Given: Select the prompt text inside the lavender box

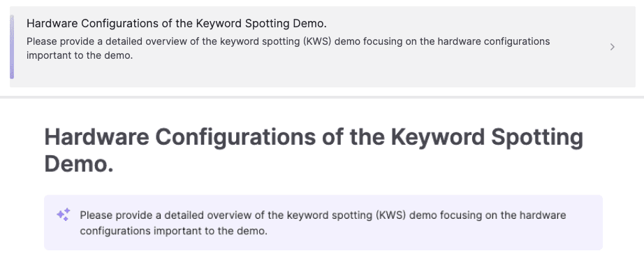Looking at the screenshot, I should coord(323,223).
